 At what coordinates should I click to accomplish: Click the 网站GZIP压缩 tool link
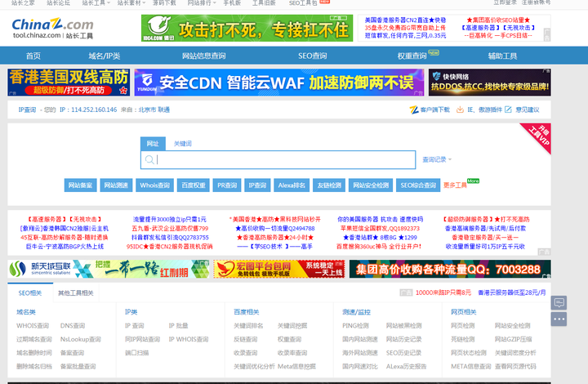[514, 339]
